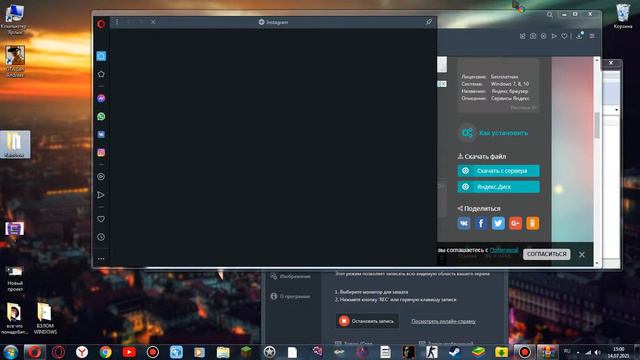Select 'Изображения' in recorder sidebar

(290, 276)
